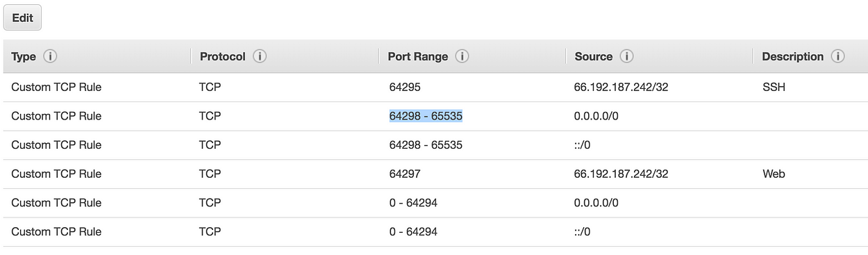Select source 66.192.187.242/32 in SSH row

click(x=621, y=88)
